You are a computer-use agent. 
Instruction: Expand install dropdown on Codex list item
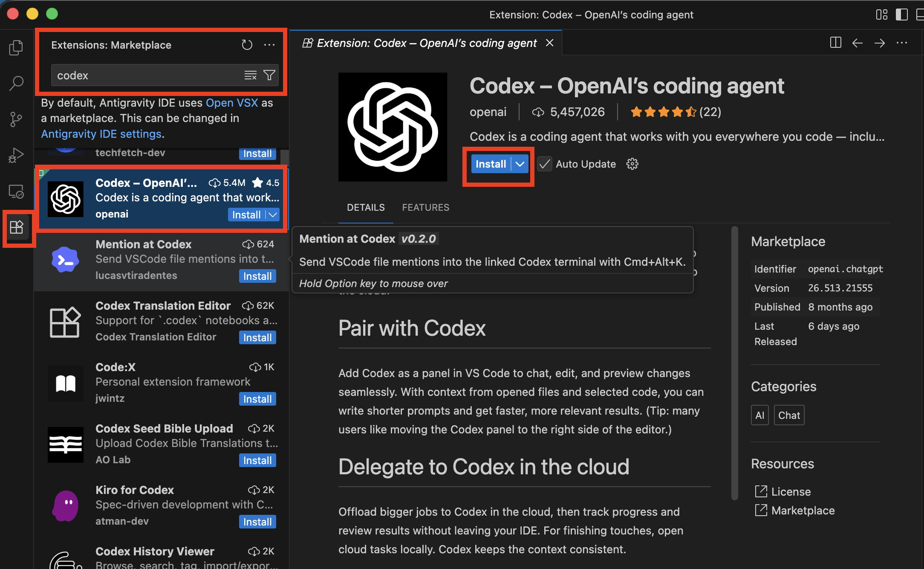[x=273, y=215]
